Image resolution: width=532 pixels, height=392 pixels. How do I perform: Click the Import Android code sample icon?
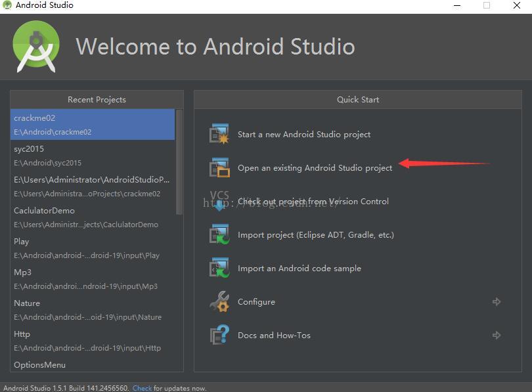tap(219, 269)
